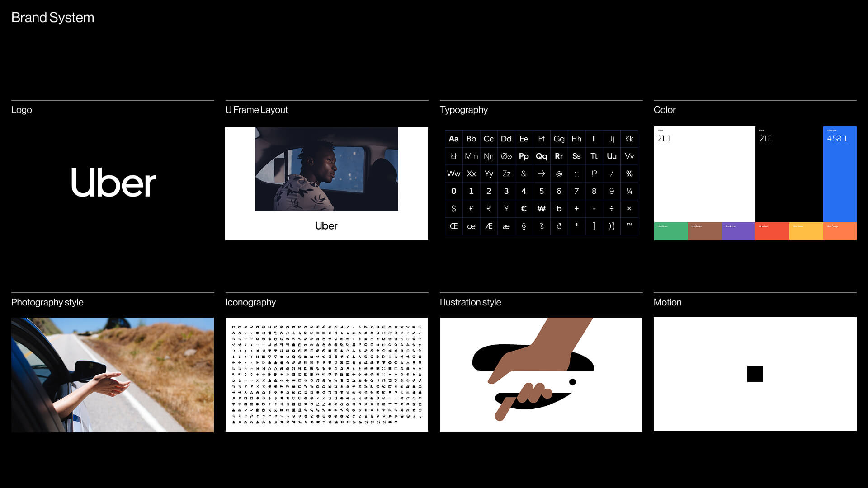Click the @ symbol glyph
Viewport: 868px width, 488px height.
(x=559, y=174)
